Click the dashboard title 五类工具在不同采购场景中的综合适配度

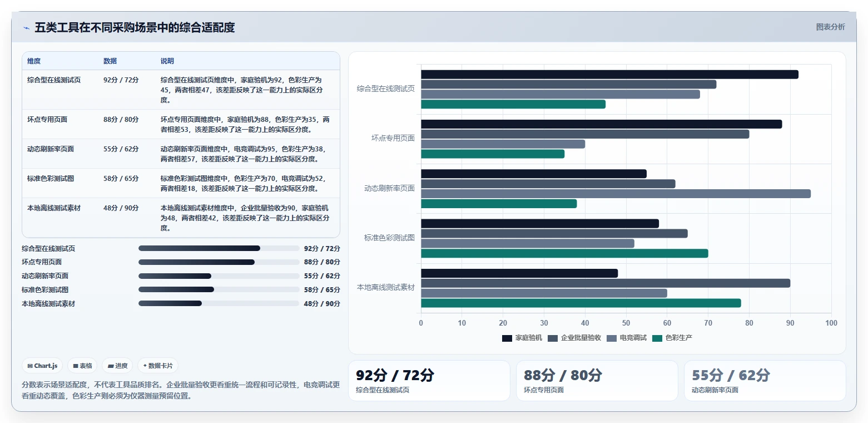135,28
